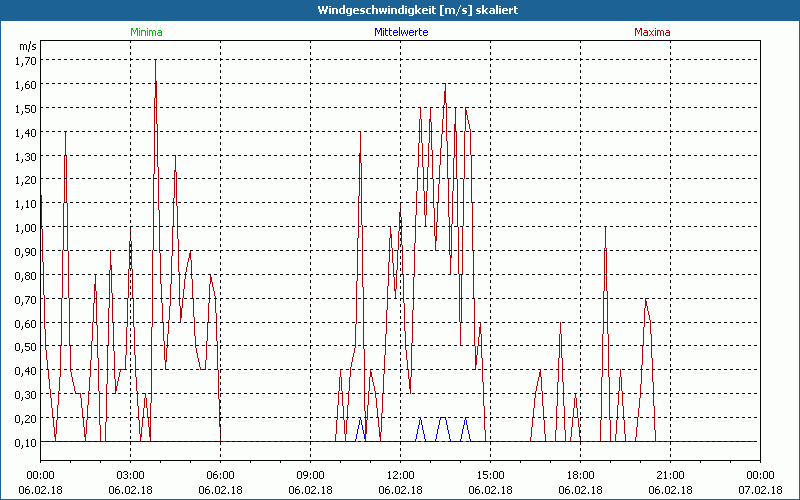The image size is (800, 500).
Task: Select the 12:00 time axis label
Action: [400, 475]
